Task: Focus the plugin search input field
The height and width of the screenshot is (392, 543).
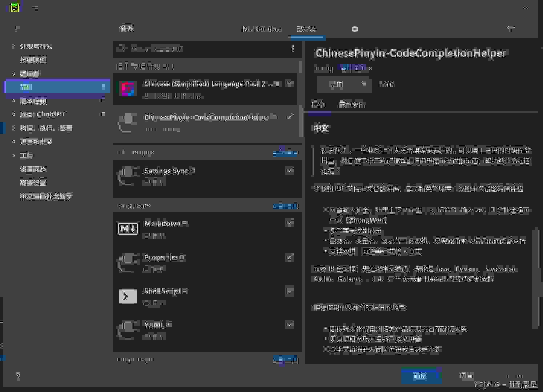Action: (208, 48)
